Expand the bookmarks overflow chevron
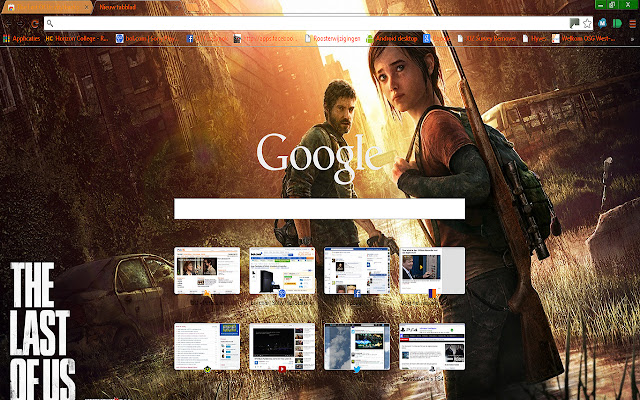This screenshot has width=640, height=400. click(633, 39)
